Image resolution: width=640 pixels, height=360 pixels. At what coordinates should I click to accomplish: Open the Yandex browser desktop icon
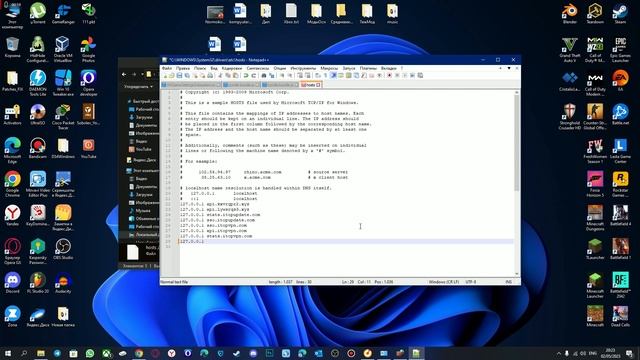[x=12, y=216]
